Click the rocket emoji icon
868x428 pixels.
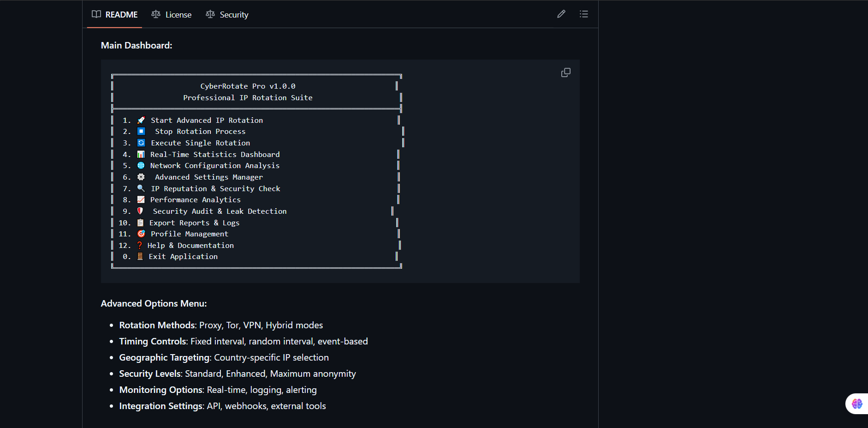(x=141, y=120)
